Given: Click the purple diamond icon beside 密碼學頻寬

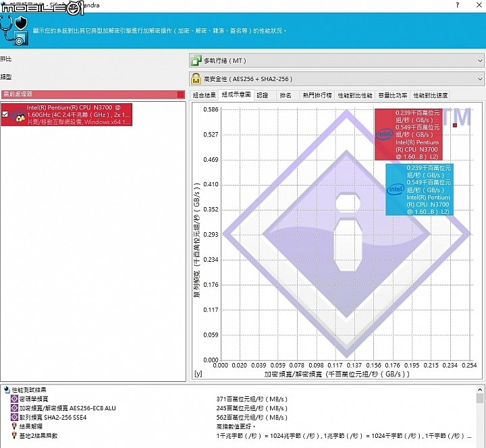Looking at the screenshot, I should tap(14, 399).
